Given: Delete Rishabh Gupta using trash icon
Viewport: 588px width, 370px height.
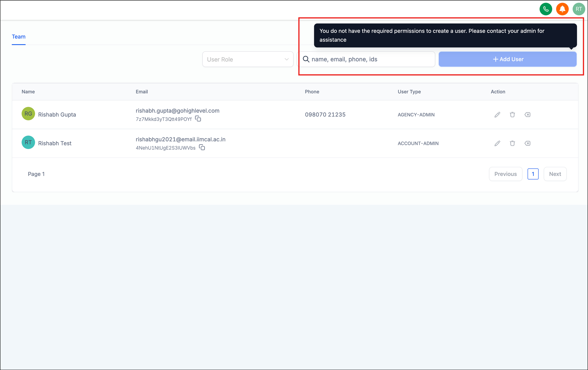Looking at the screenshot, I should pos(512,115).
